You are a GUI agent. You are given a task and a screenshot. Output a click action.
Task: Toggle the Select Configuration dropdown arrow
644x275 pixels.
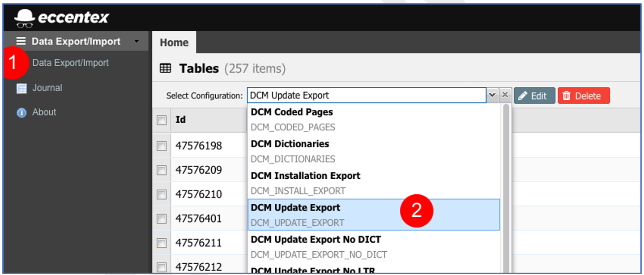coord(492,95)
